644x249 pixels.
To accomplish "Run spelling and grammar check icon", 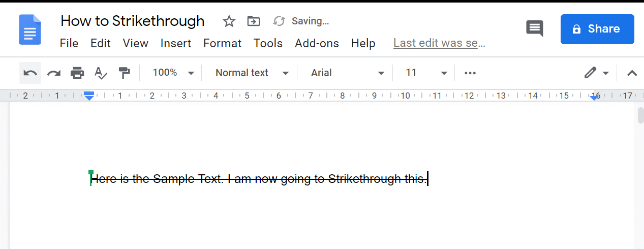I will (101, 73).
